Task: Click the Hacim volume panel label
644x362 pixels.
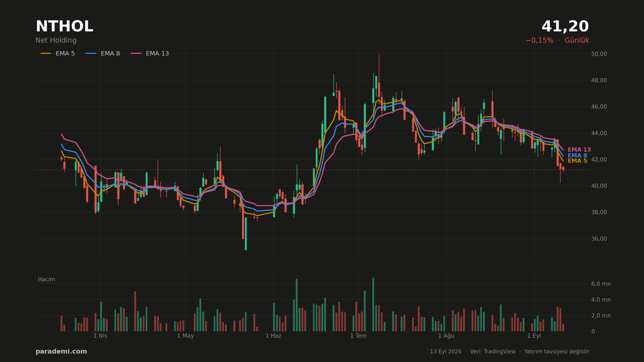Action: point(46,280)
